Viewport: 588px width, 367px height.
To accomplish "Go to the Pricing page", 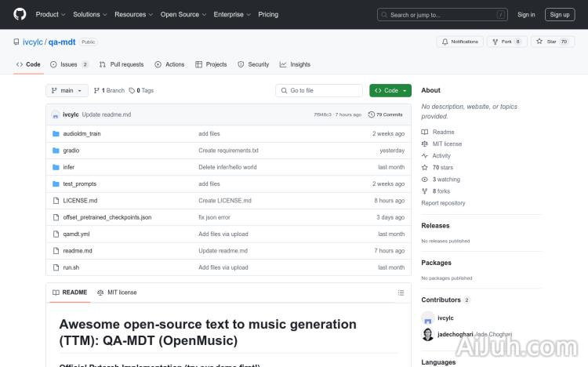I will (268, 14).
